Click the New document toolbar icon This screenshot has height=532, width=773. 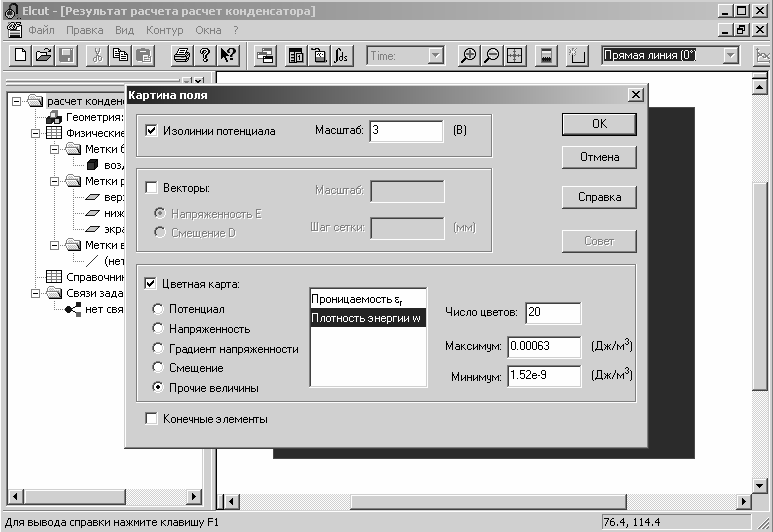coord(21,55)
